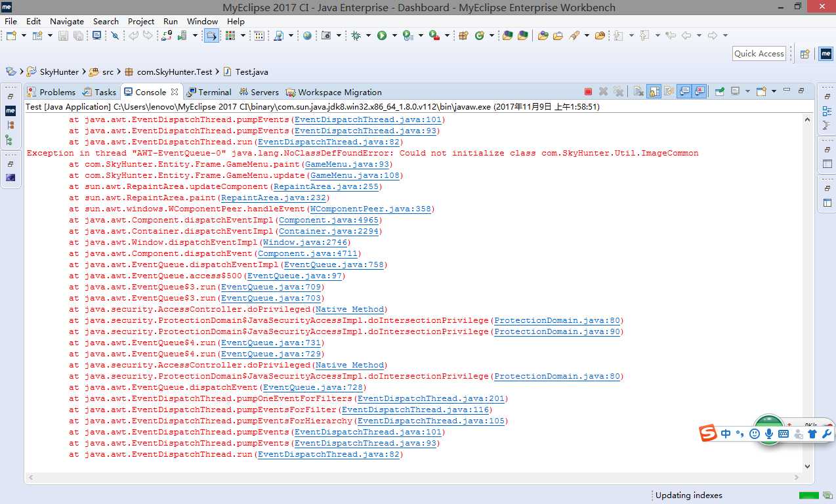This screenshot has width=836, height=504.
Task: Click the Back navigation arrow in toolbar
Action: [686, 35]
